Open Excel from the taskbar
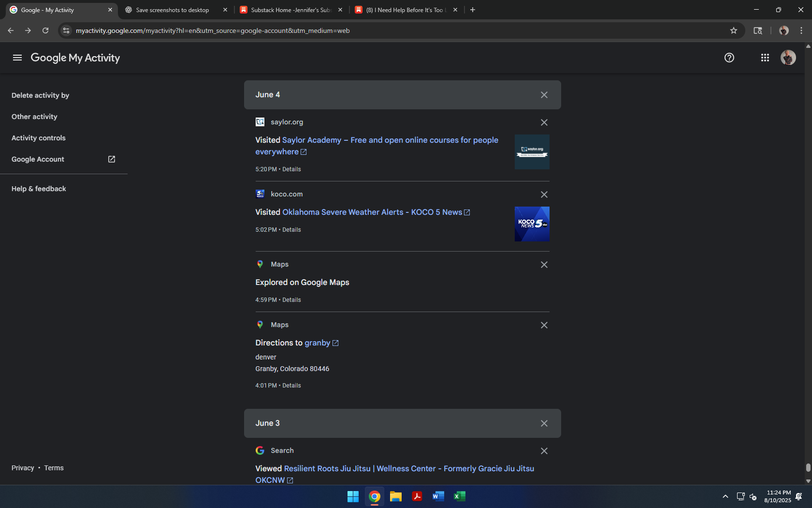 pyautogui.click(x=460, y=496)
